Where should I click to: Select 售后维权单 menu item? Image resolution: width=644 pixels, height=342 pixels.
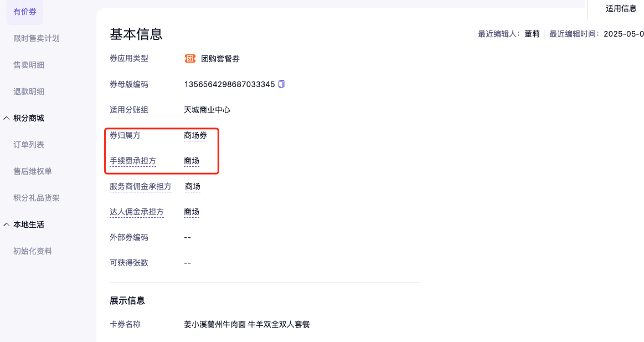tap(33, 171)
